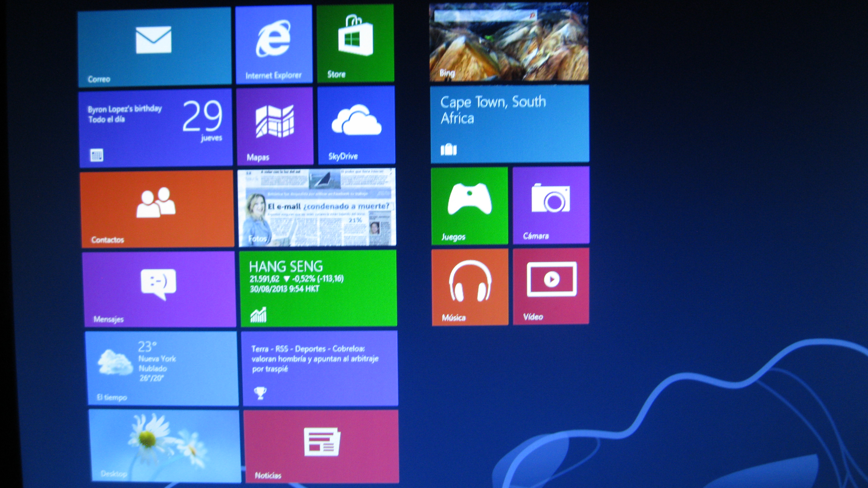The width and height of the screenshot is (868, 488).
Task: Open Fotos tile with newspaper image
Action: (x=317, y=207)
